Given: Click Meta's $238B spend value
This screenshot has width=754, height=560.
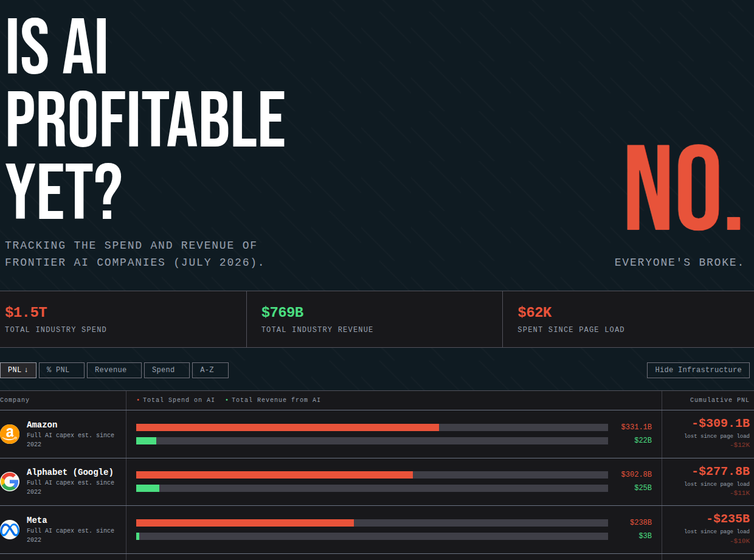Looking at the screenshot, I should coord(641,523).
